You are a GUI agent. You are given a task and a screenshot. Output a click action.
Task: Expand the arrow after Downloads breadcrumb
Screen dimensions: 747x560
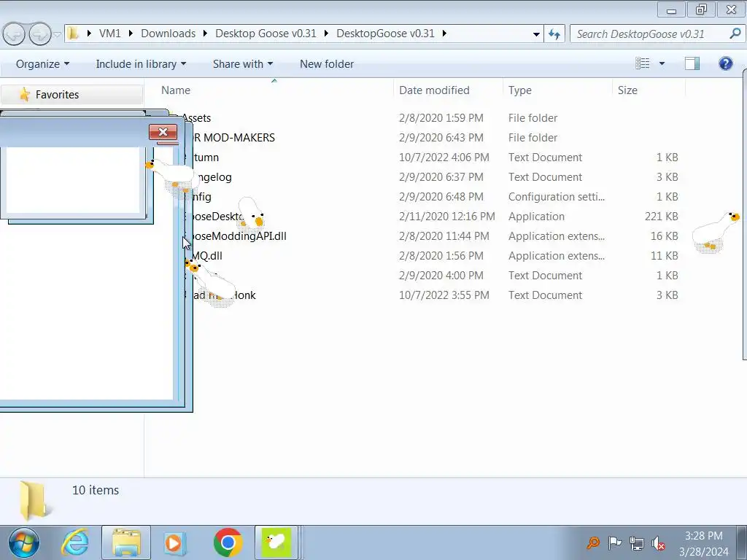pos(205,34)
